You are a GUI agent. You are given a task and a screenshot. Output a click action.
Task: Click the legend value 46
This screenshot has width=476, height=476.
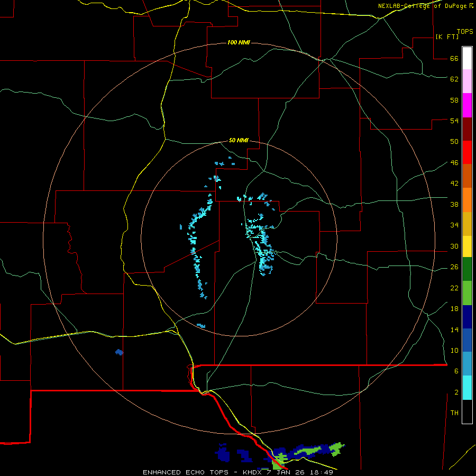tap(454, 163)
